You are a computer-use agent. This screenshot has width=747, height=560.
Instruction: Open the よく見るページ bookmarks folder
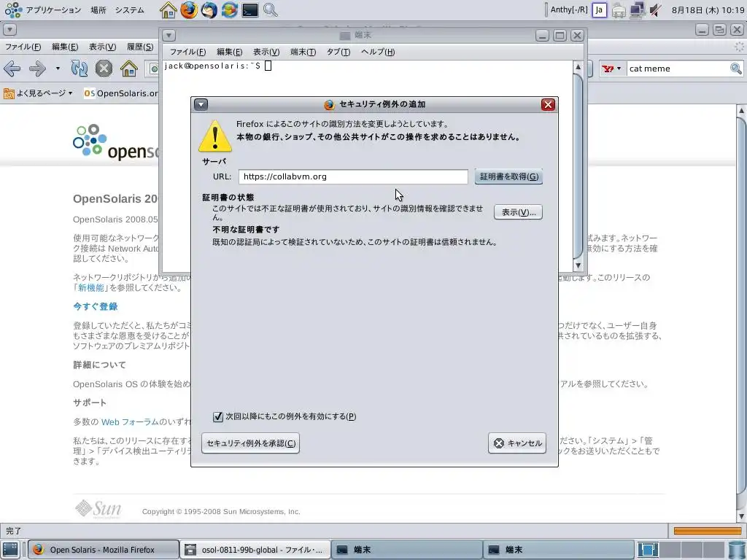38,93
